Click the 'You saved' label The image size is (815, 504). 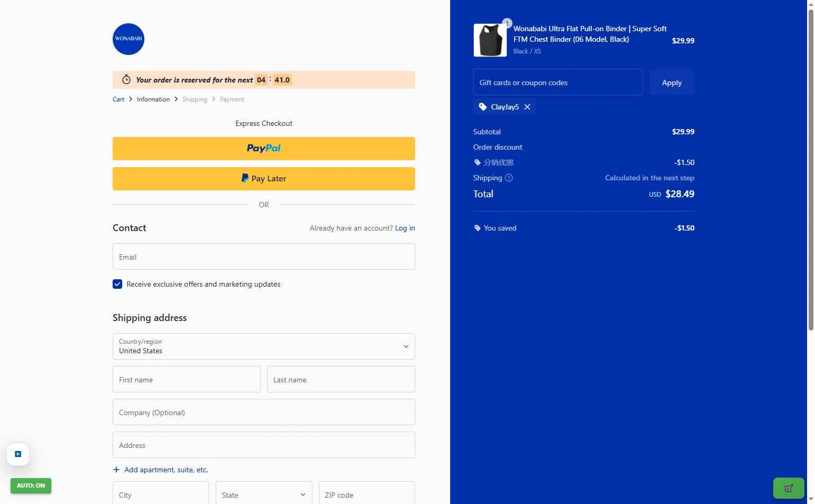(x=500, y=228)
